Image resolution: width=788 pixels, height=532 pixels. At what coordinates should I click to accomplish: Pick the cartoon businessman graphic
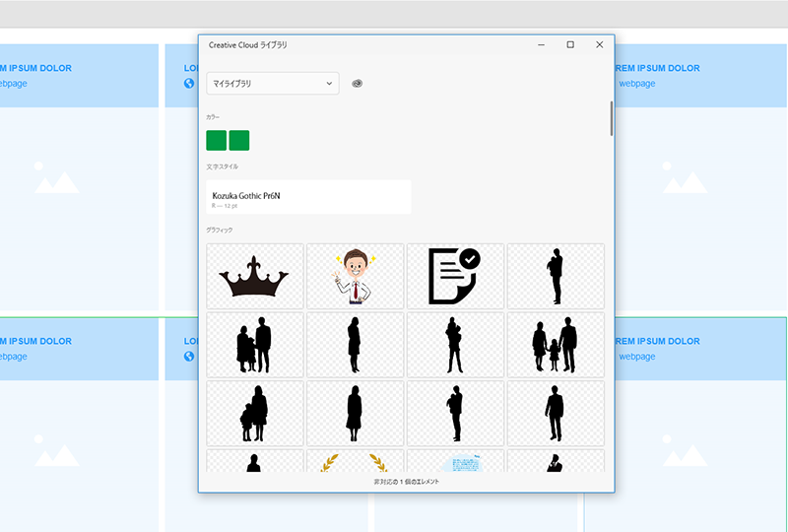pos(356,276)
